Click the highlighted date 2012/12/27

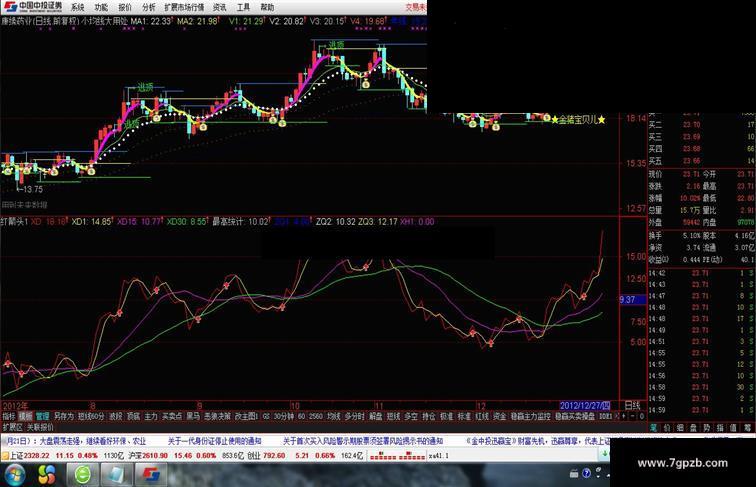point(585,406)
